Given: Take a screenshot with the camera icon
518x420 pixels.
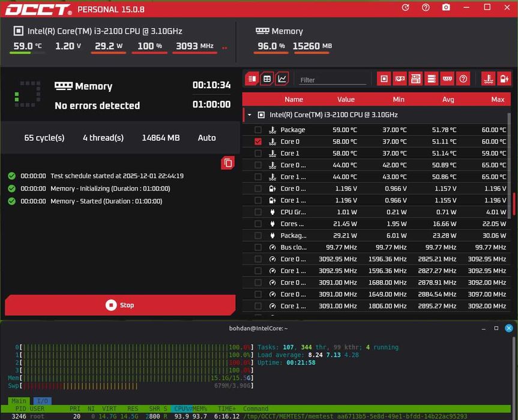Looking at the screenshot, I should [446, 7].
